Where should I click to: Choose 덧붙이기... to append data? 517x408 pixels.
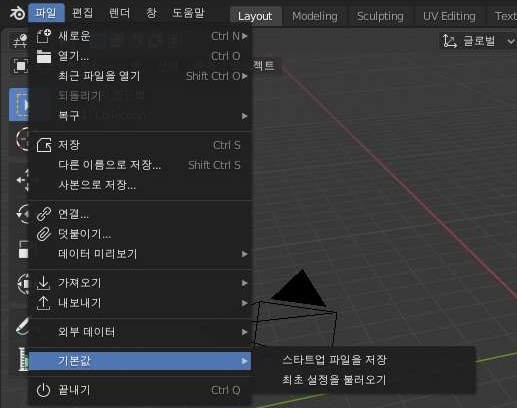pyautogui.click(x=141, y=234)
